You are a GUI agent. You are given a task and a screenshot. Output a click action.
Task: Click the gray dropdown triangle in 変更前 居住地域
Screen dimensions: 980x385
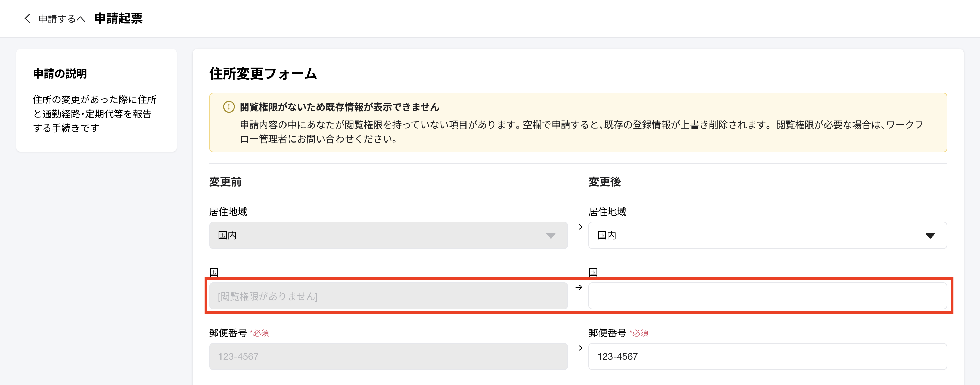point(551,236)
